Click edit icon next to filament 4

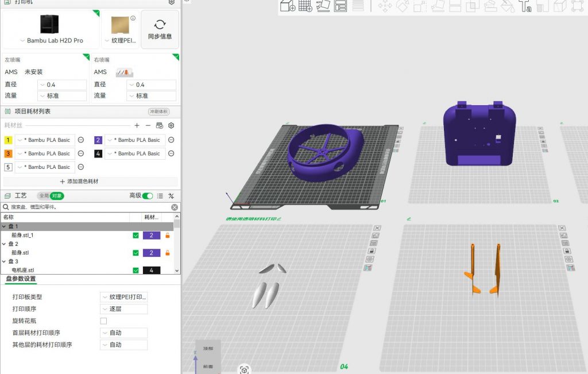click(171, 153)
